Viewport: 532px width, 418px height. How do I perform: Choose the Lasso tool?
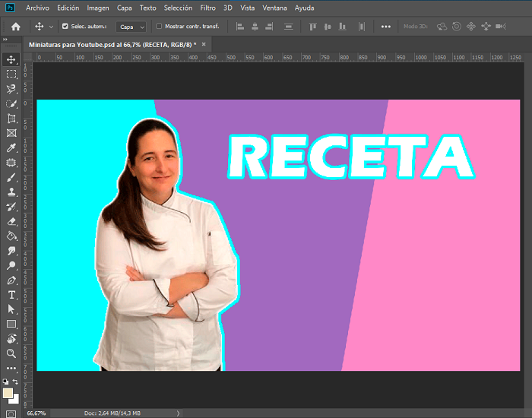coord(11,89)
